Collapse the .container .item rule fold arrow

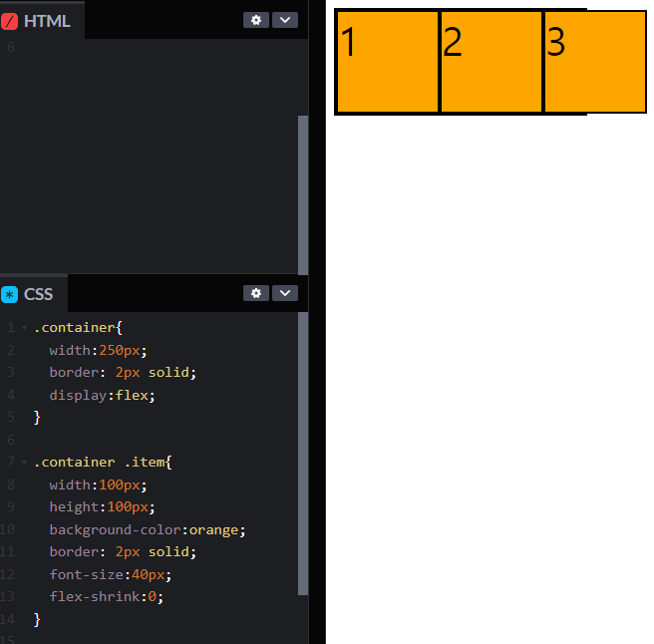(x=24, y=463)
